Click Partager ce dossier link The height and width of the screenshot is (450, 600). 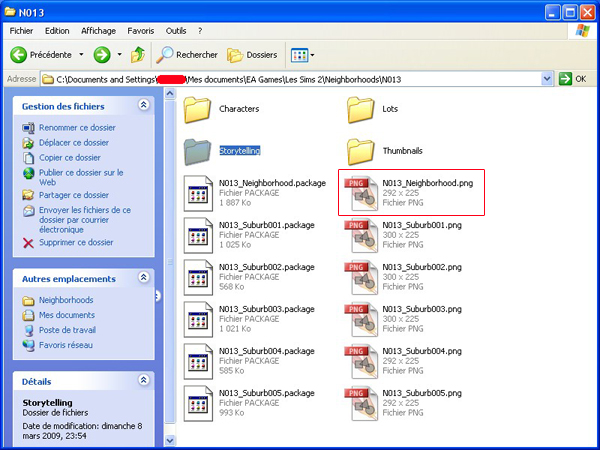74,195
